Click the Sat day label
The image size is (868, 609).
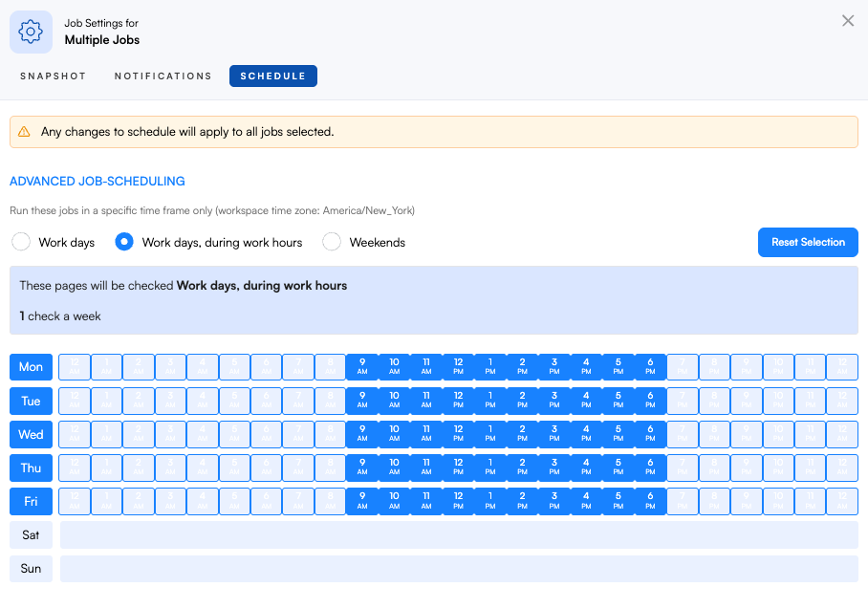31,535
